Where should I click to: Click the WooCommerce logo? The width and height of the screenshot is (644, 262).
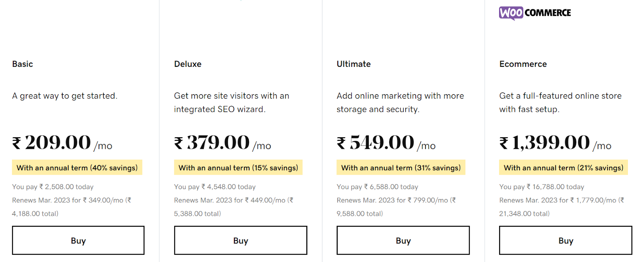[535, 13]
